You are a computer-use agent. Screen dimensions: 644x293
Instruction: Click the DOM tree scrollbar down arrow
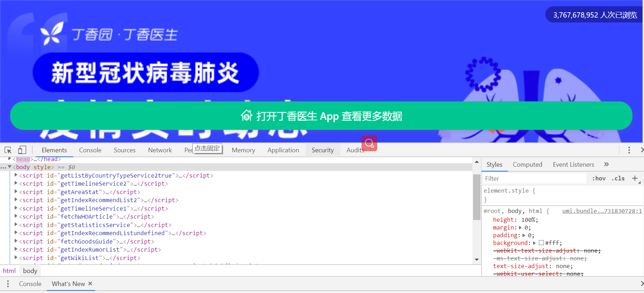[x=477, y=260]
